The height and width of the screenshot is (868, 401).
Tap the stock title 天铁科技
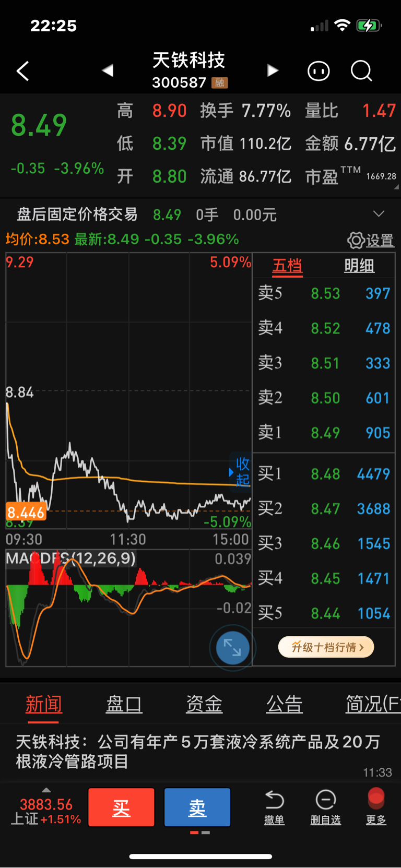[188, 61]
